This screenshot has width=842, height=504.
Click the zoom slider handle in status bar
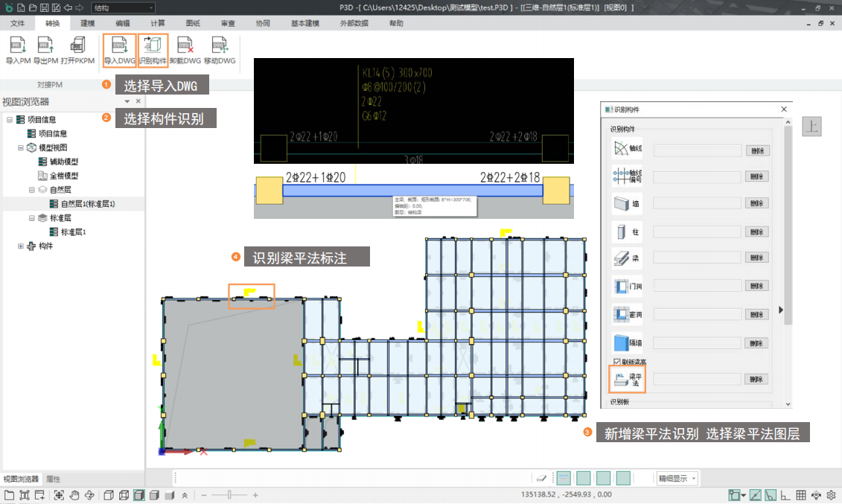229,495
